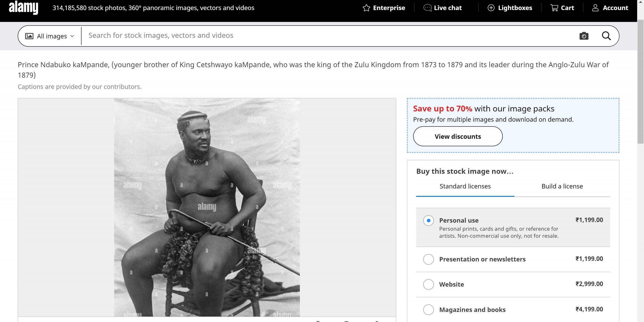
Task: Select the Standard licenses tab
Action: pyautogui.click(x=465, y=186)
